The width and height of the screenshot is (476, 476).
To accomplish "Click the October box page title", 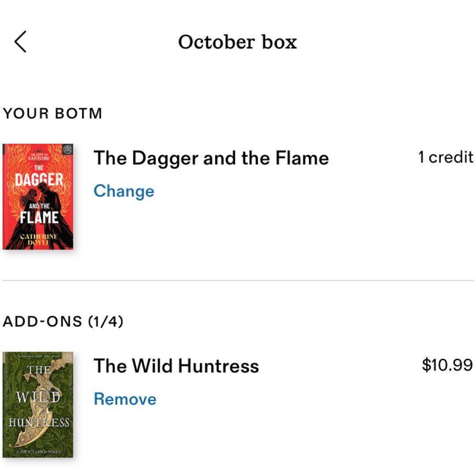I will coord(238,42).
